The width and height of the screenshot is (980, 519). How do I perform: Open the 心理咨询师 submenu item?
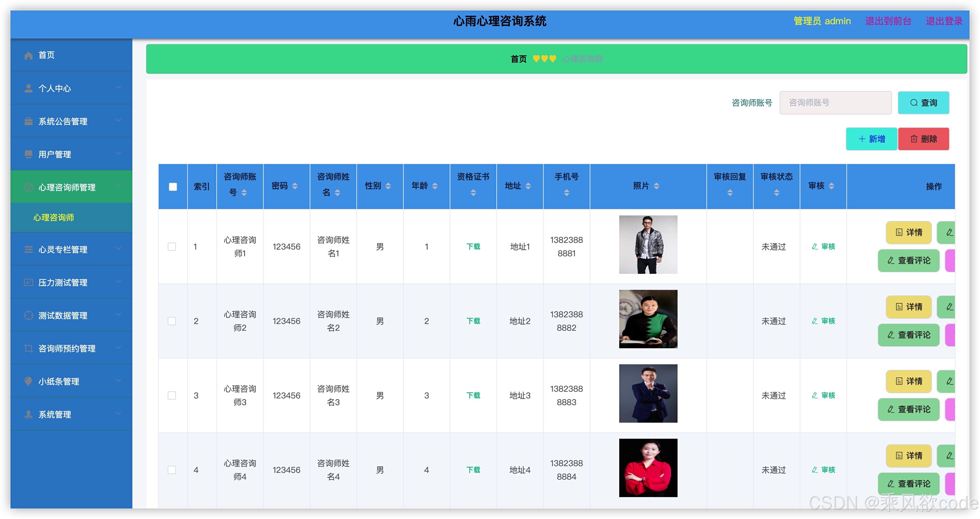54,217
